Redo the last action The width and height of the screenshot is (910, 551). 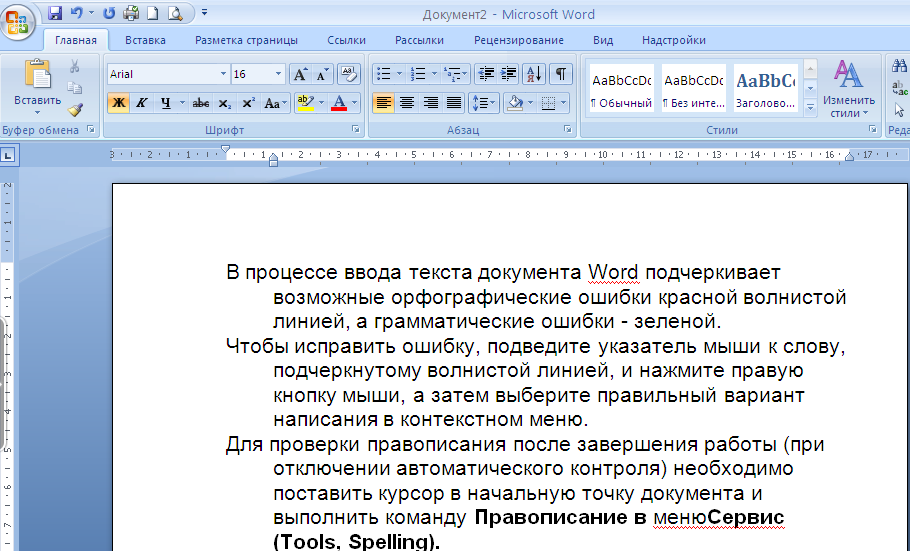[109, 13]
